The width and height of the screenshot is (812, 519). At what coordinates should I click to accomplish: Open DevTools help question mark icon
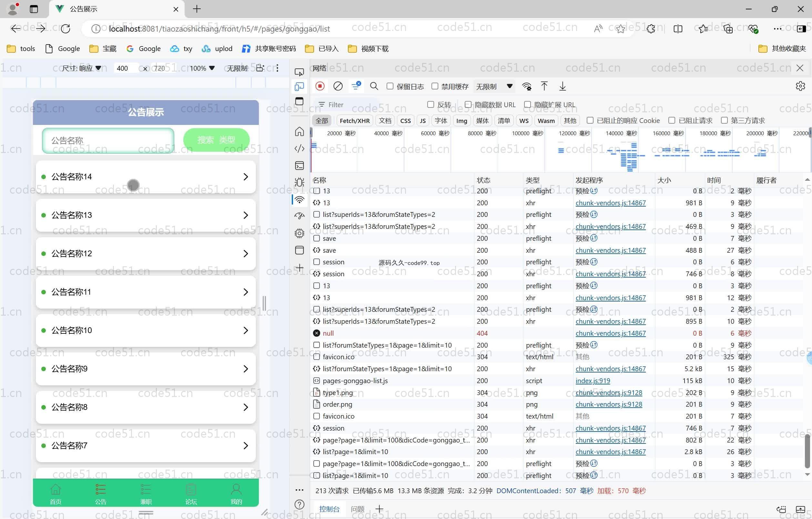coord(299,504)
